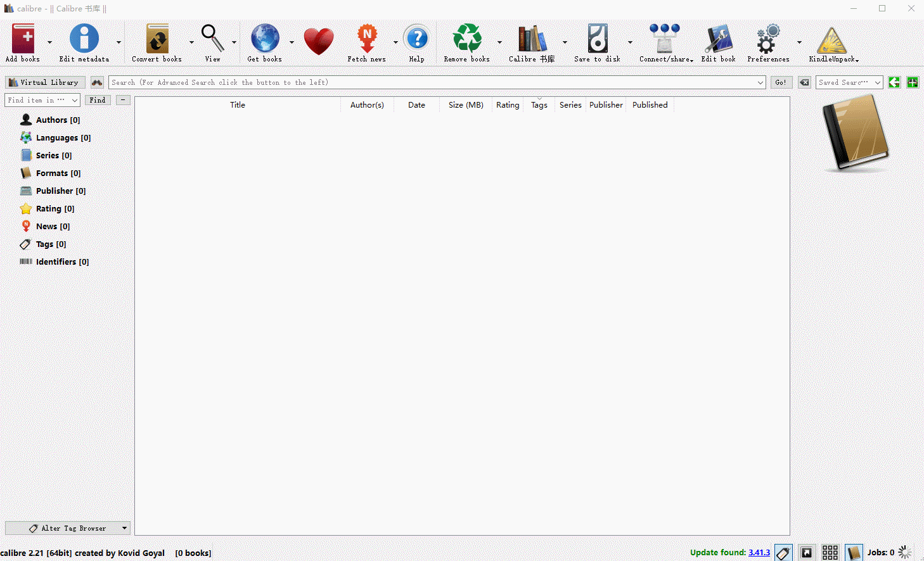Click the Author(s) column header
Viewport: 924px width, 561px height.
click(x=367, y=105)
